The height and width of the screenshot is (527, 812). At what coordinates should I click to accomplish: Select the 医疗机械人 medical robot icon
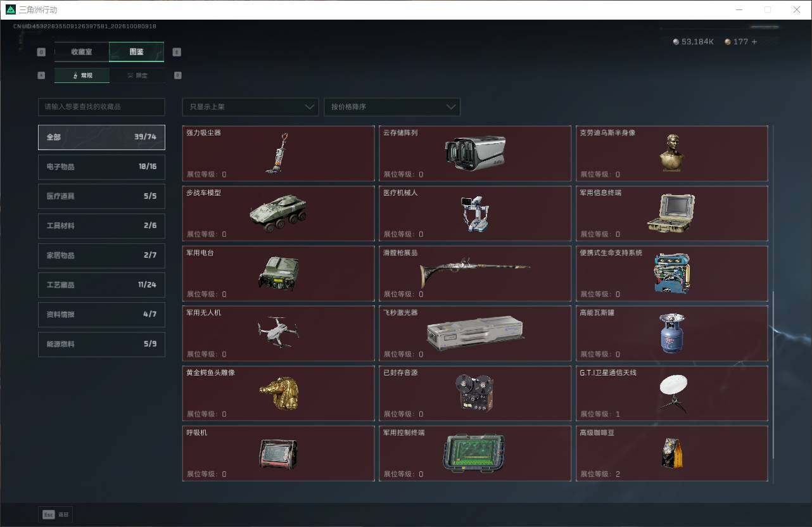[x=475, y=213]
